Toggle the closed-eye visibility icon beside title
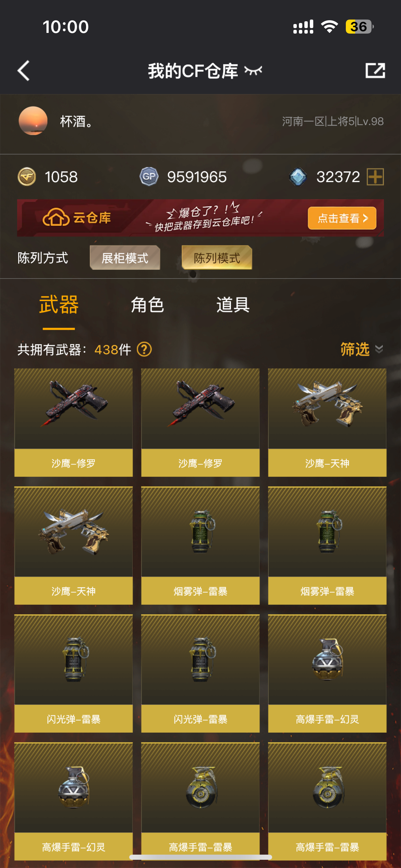Screen dimensions: 401x868 pos(253,71)
